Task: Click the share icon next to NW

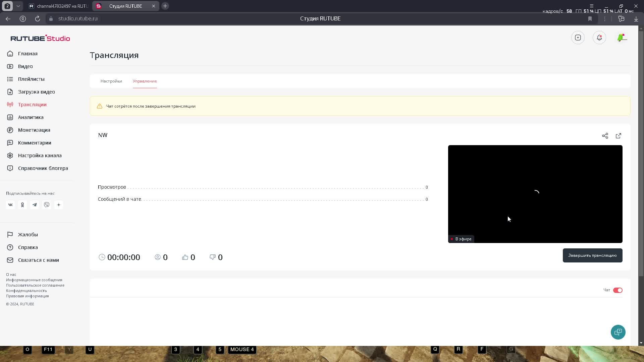Action: click(x=605, y=136)
